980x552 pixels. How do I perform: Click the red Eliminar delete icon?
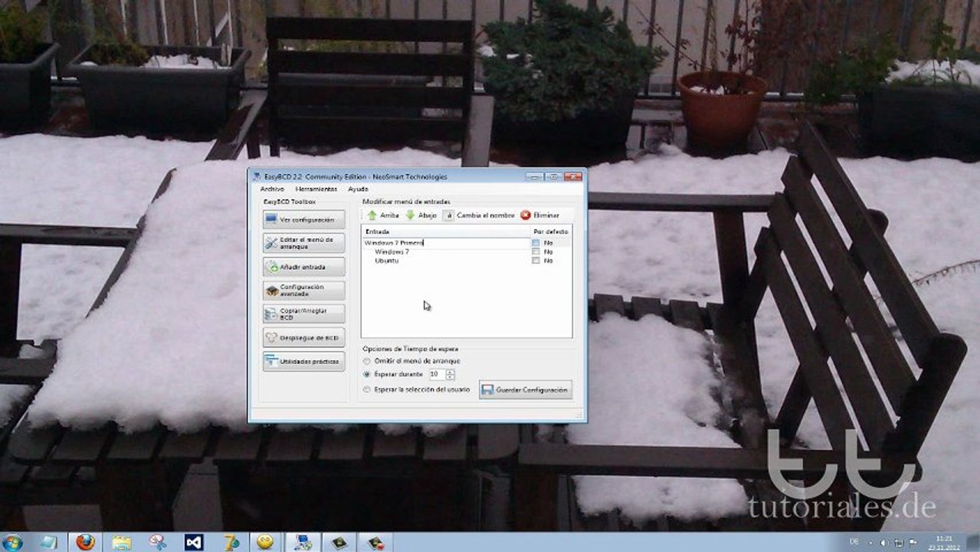coord(525,215)
